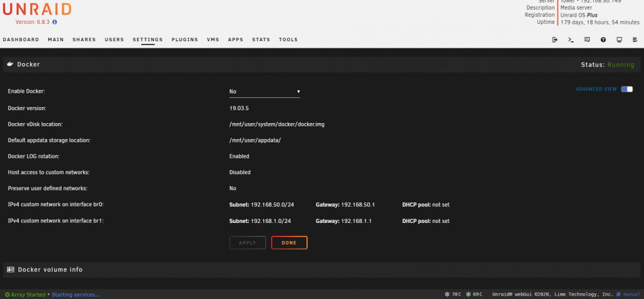Click the br1 subnet 192.168.1.0/24

click(271, 222)
